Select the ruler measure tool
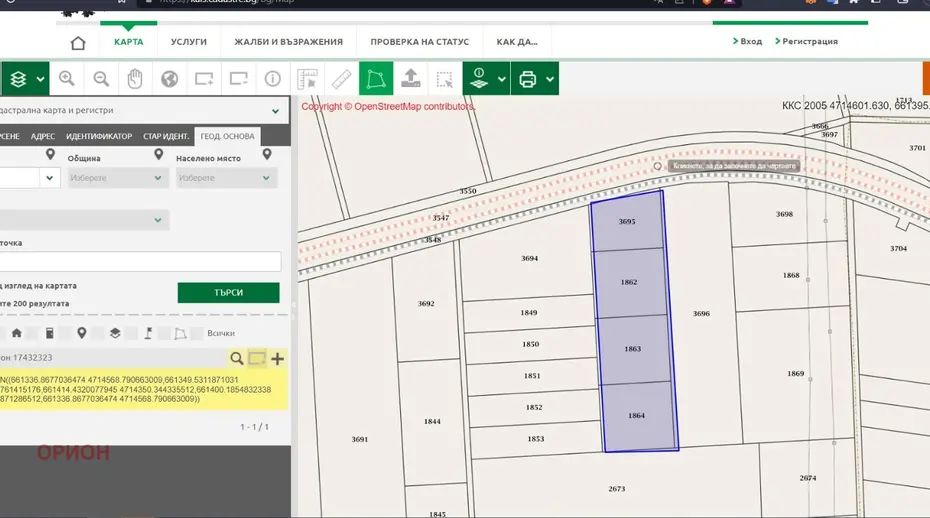 pos(341,79)
